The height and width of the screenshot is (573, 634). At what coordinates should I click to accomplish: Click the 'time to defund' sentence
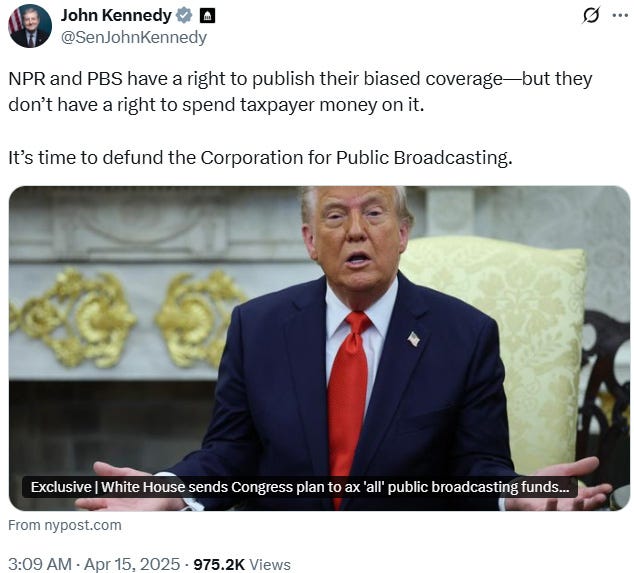260,158
